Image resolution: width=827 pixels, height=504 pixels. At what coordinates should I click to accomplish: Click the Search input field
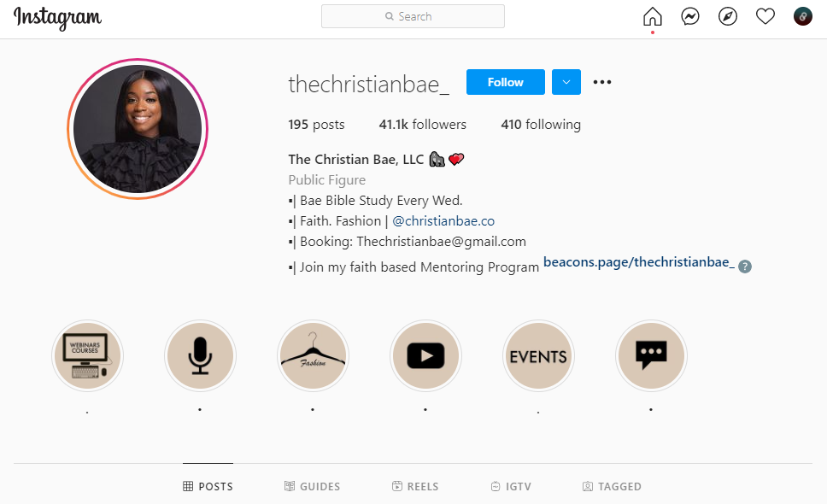coord(413,16)
